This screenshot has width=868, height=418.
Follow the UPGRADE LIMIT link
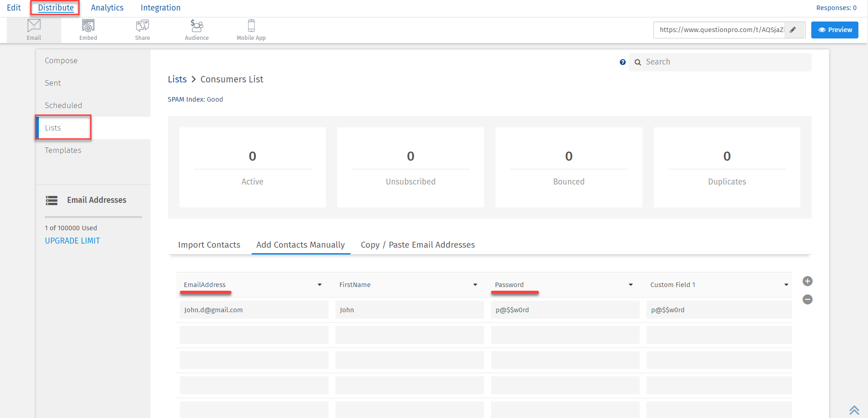pos(72,241)
